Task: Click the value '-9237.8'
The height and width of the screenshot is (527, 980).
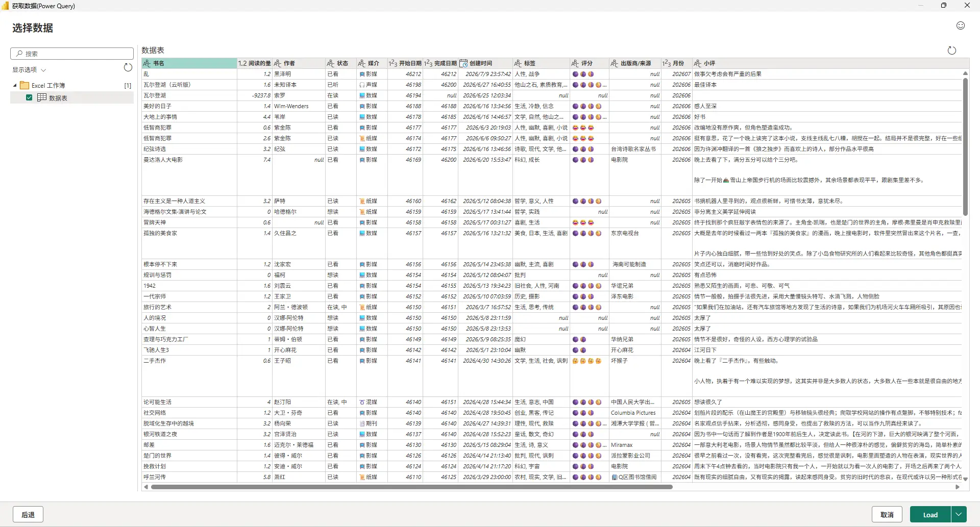Action: pos(261,95)
